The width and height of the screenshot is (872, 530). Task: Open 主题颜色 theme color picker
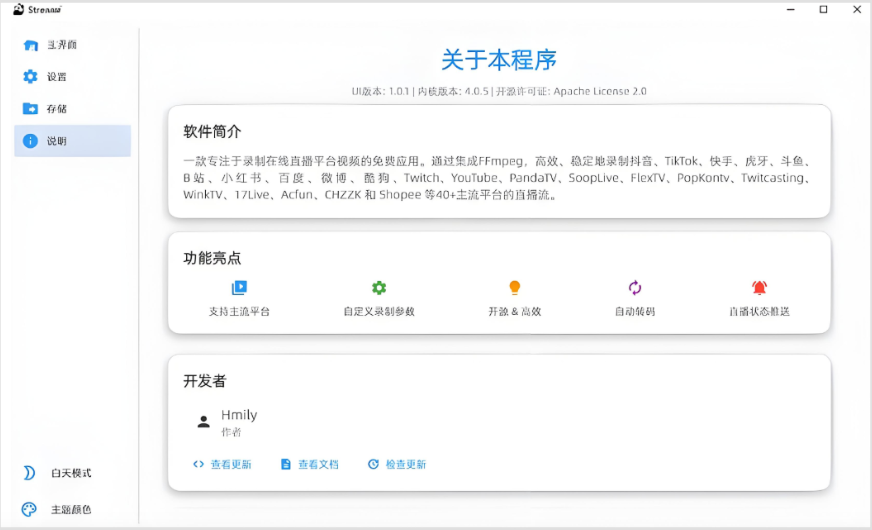click(x=72, y=509)
